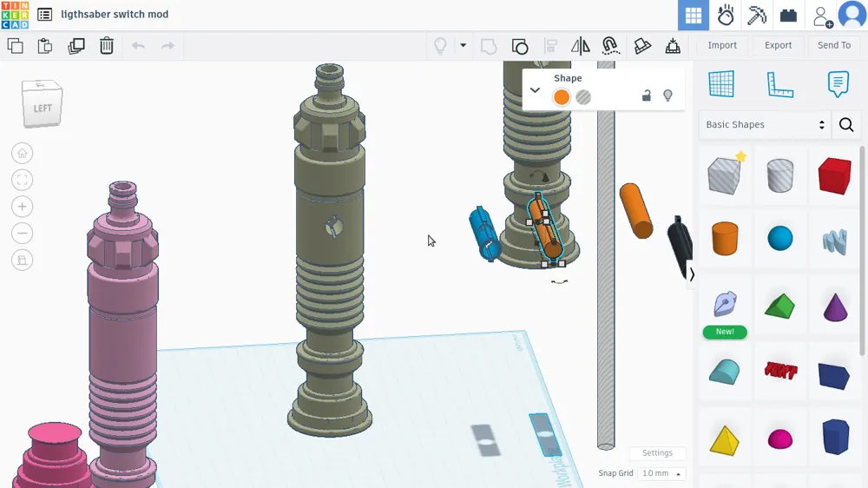This screenshot has height=488, width=868.
Task: Click the LEFT face of view cube
Action: pyautogui.click(x=42, y=108)
